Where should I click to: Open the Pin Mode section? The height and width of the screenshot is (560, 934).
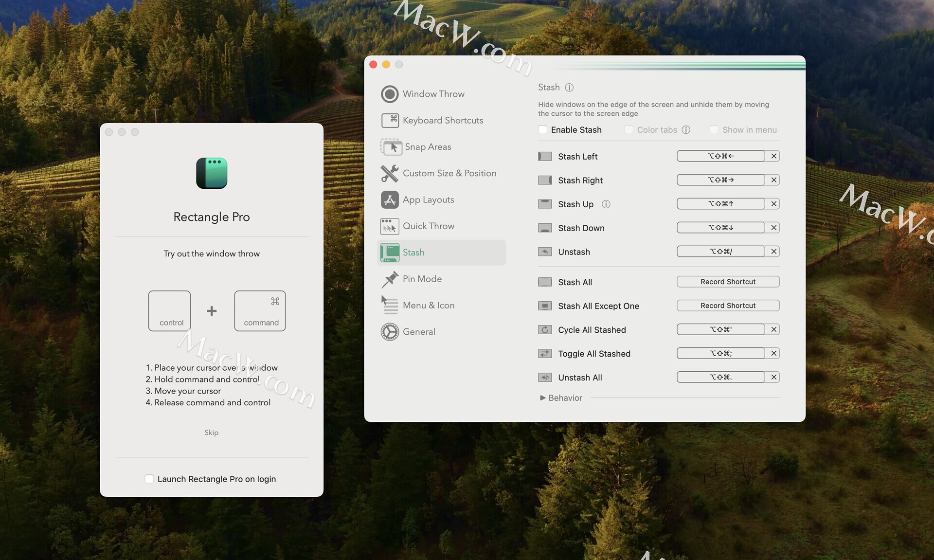pyautogui.click(x=442, y=279)
